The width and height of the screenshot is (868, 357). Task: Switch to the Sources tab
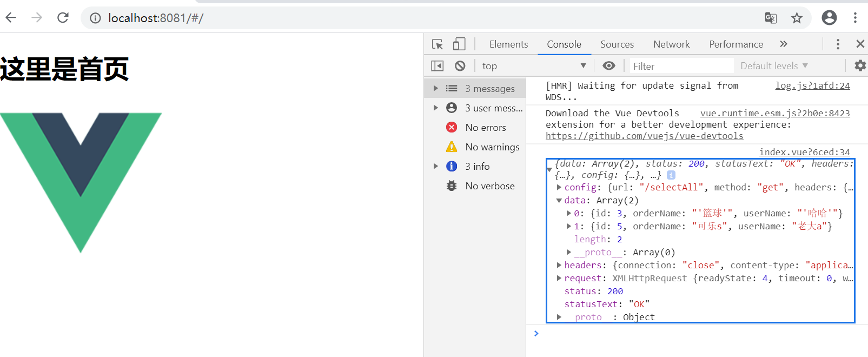(x=617, y=44)
